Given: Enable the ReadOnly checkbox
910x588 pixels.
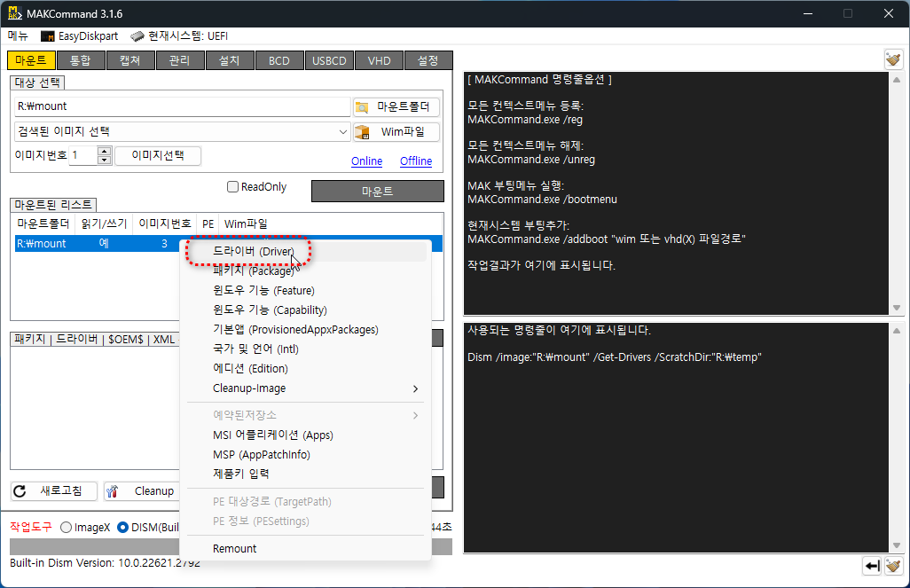Looking at the screenshot, I should [232, 187].
